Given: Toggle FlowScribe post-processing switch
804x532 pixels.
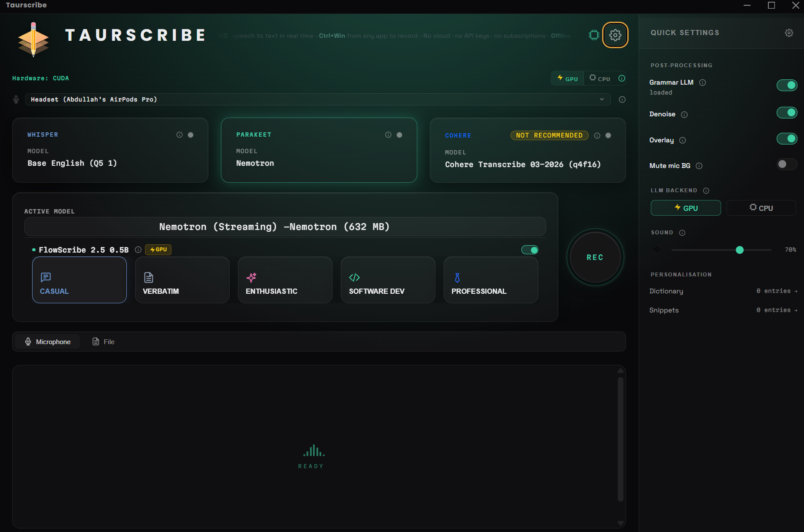Looking at the screenshot, I should (x=530, y=250).
